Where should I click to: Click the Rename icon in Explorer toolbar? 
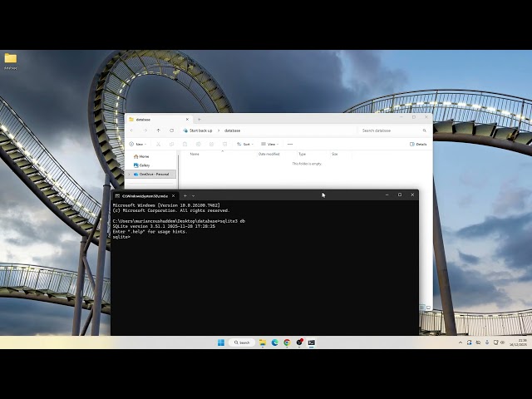click(x=199, y=144)
